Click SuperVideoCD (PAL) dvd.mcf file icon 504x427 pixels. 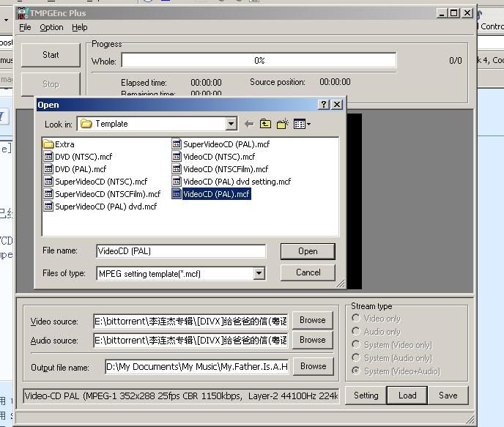[48, 206]
